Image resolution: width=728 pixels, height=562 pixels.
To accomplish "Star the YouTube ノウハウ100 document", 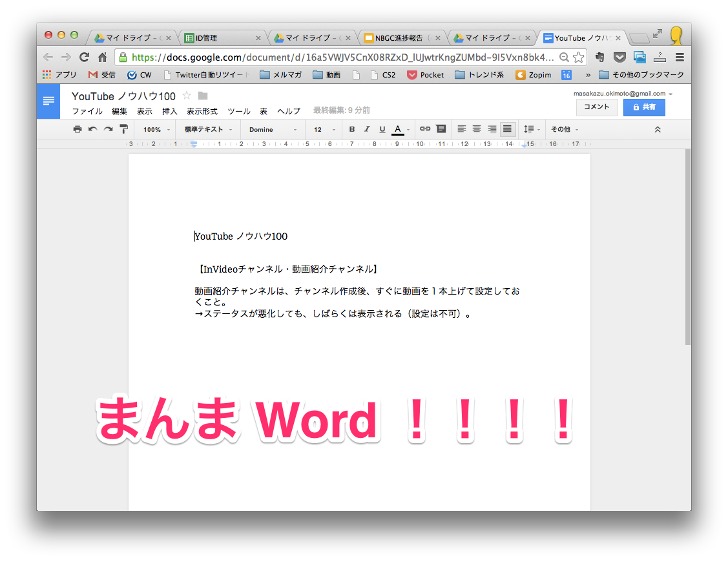I will tap(187, 96).
